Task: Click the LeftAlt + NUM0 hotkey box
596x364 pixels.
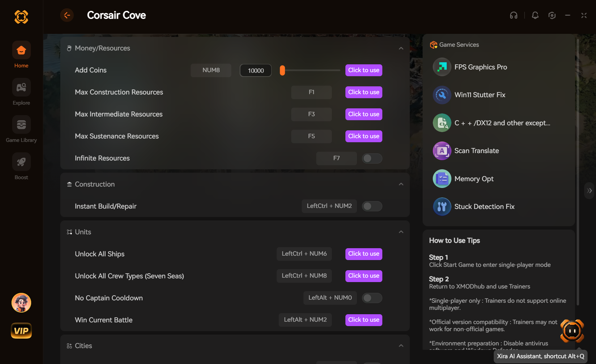Action: (330, 298)
